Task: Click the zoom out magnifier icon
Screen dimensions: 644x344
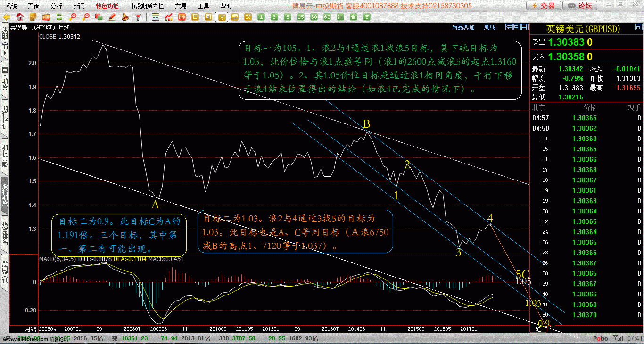Action: (86, 17)
